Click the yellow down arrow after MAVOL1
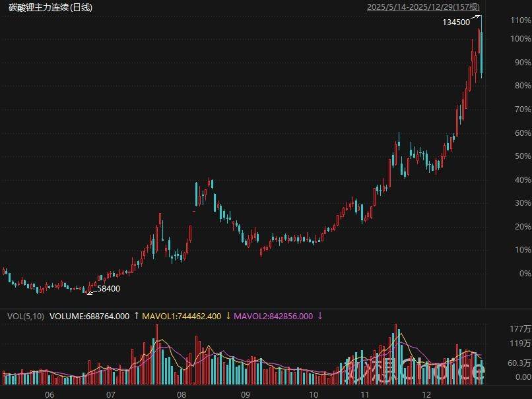This screenshot has height=399, width=532. pyautogui.click(x=228, y=316)
